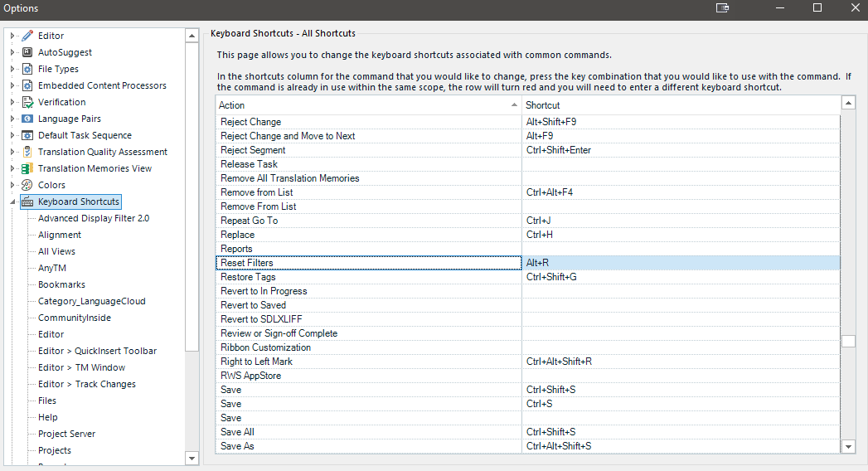
Task: Open the Bookmarks shortcuts category
Action: (61, 284)
